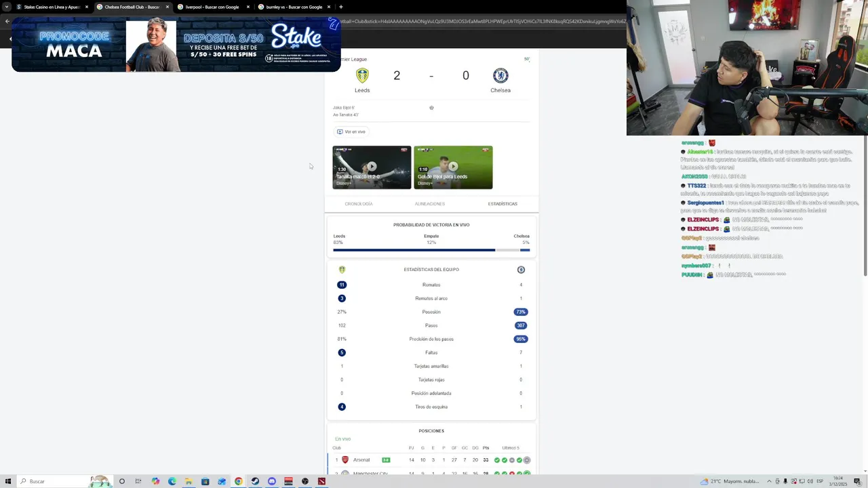This screenshot has height=488, width=868.
Task: Select the Estadísticas tab
Action: (502, 204)
